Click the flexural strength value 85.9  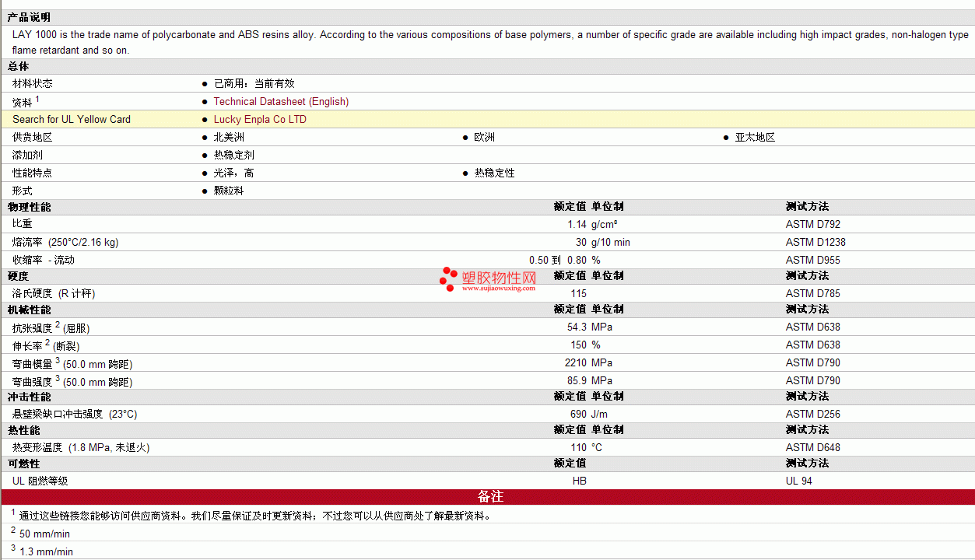tap(577, 381)
